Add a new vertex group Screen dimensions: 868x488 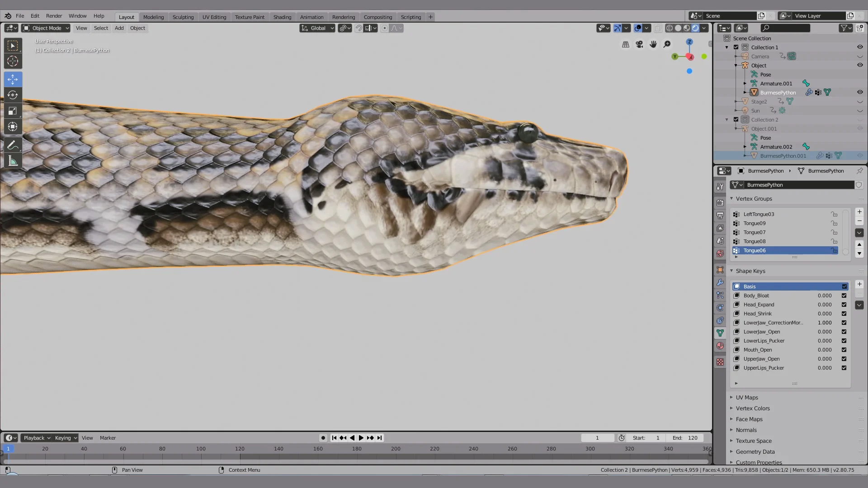point(859,212)
